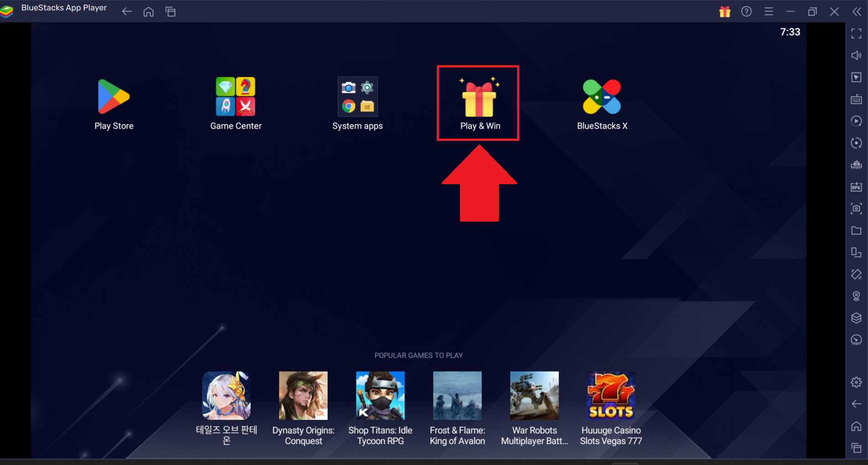The image size is (868, 465).
Task: Click the rotate screen sidebar icon
Action: click(x=856, y=274)
